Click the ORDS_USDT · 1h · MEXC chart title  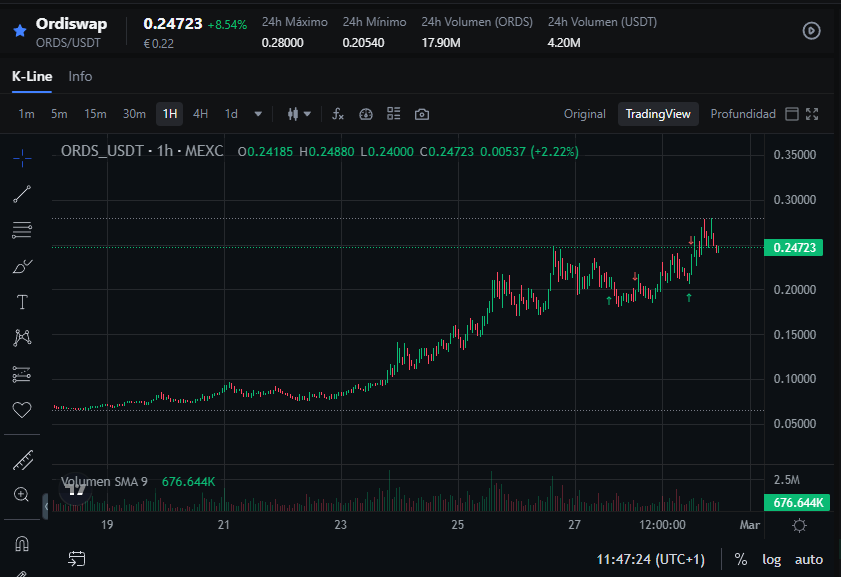point(142,151)
